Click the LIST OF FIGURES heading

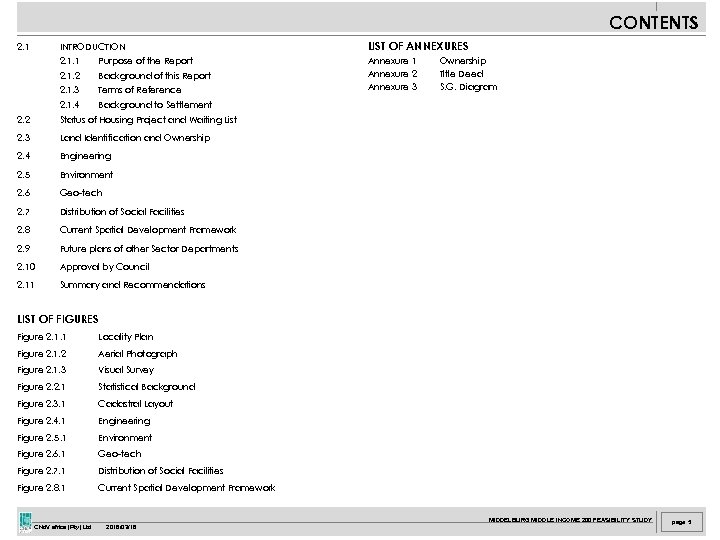[x=58, y=319]
